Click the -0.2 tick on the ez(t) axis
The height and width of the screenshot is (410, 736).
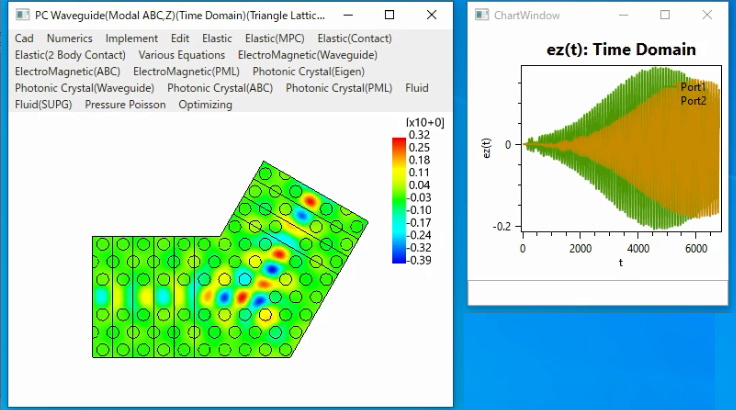[x=501, y=226]
